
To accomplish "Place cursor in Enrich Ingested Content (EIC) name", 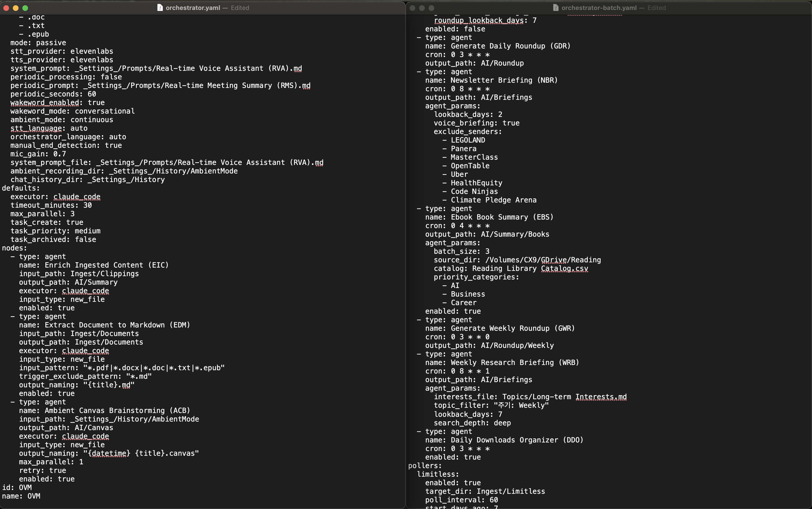I will pos(106,265).
